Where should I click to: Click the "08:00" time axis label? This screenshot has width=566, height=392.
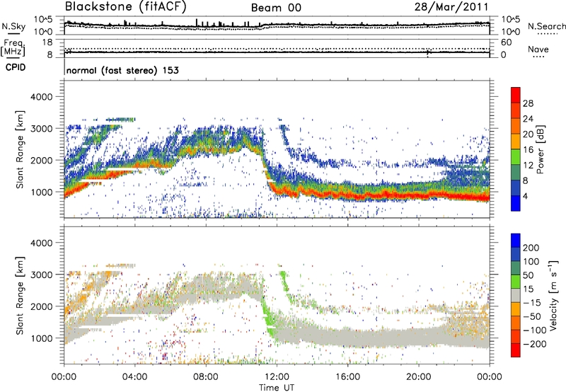pos(206,377)
